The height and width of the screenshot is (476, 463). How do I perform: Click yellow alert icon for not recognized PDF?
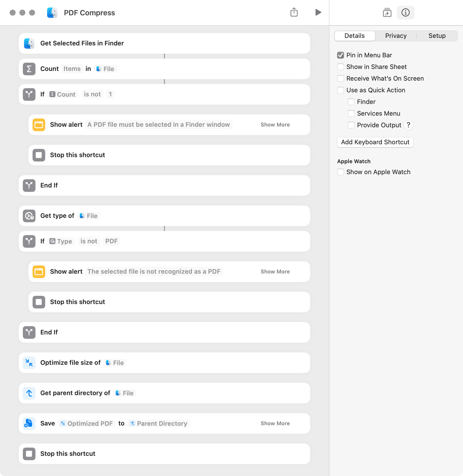[39, 272]
